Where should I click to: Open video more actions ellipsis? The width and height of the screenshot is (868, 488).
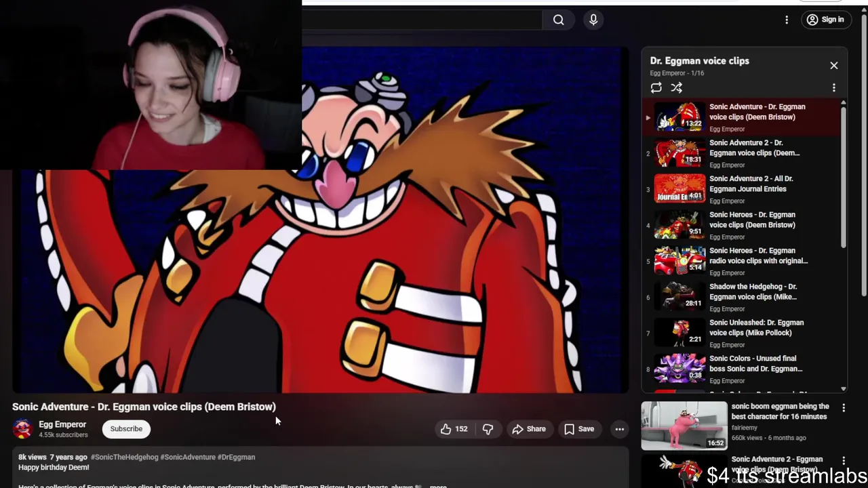pyautogui.click(x=619, y=429)
